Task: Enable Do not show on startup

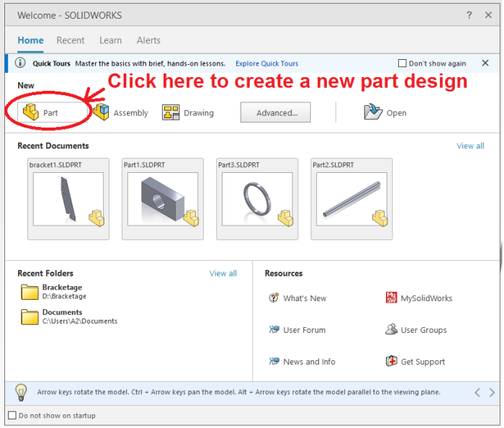Action: 12,416
